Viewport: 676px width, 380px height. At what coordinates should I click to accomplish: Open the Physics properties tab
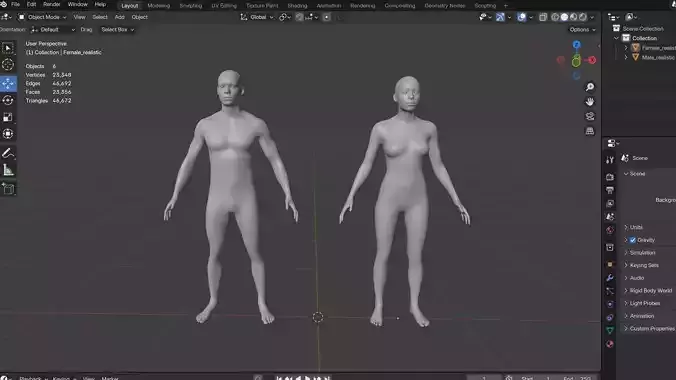coord(610,304)
